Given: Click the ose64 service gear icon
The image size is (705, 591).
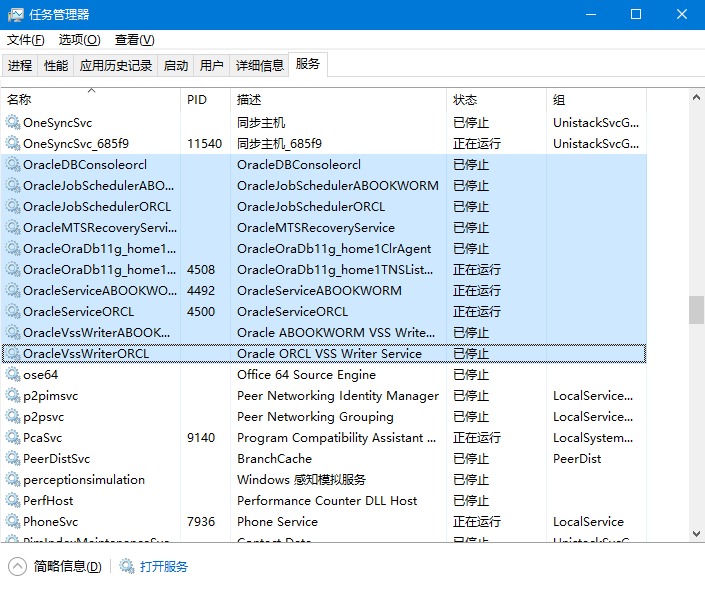Looking at the screenshot, I should 13,375.
